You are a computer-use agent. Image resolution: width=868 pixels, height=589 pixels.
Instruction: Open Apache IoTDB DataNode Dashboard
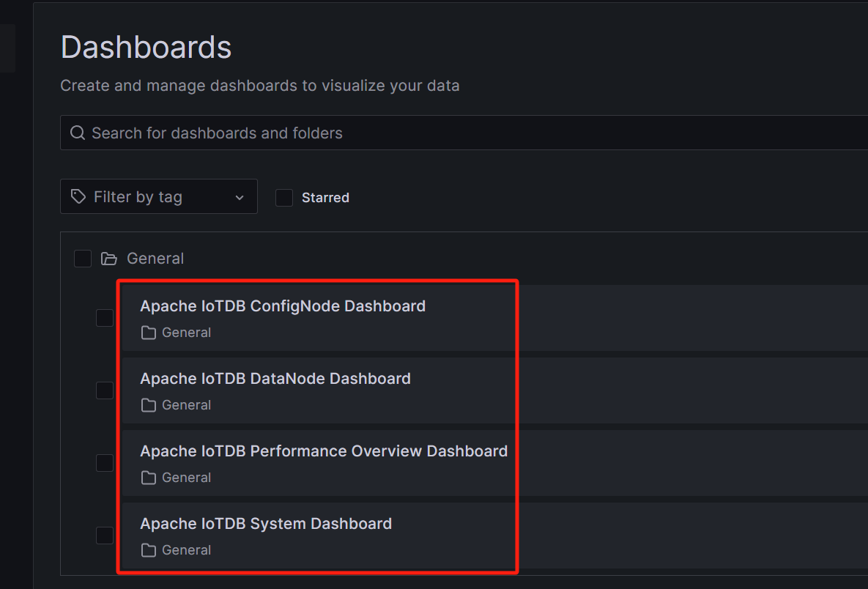point(275,379)
